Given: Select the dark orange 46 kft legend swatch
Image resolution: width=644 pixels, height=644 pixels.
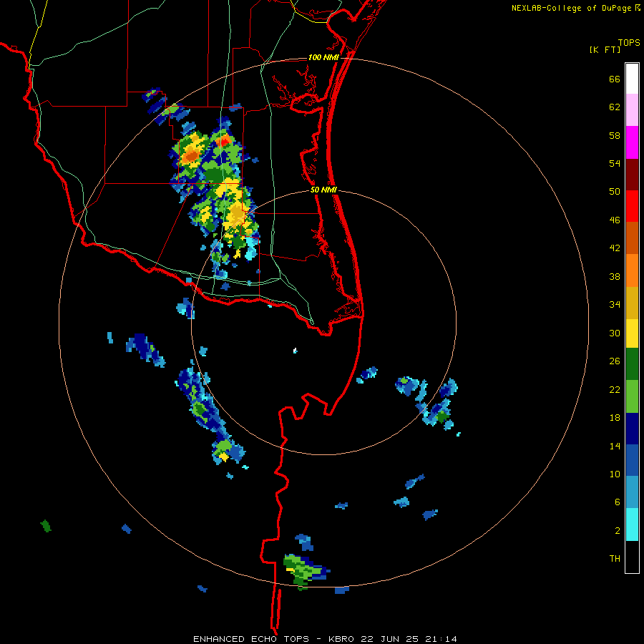Looking at the screenshot, I should pos(632,238).
